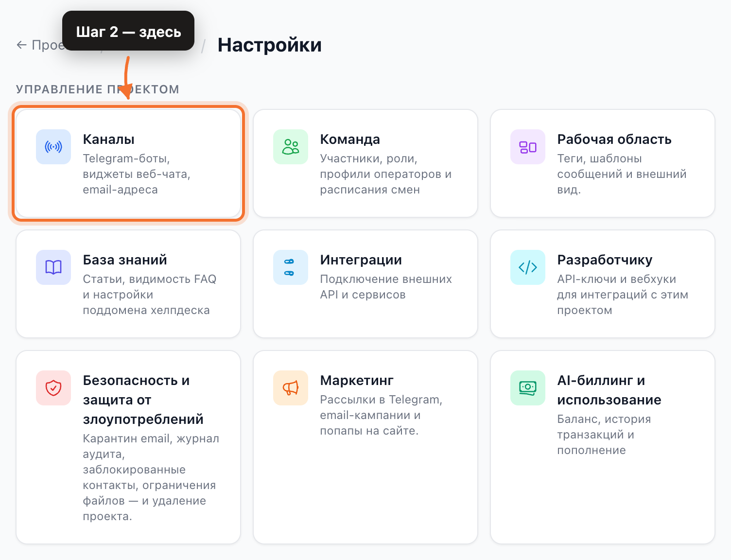Click the Рабочая область layout icon
This screenshot has width=731, height=560.
(528, 147)
